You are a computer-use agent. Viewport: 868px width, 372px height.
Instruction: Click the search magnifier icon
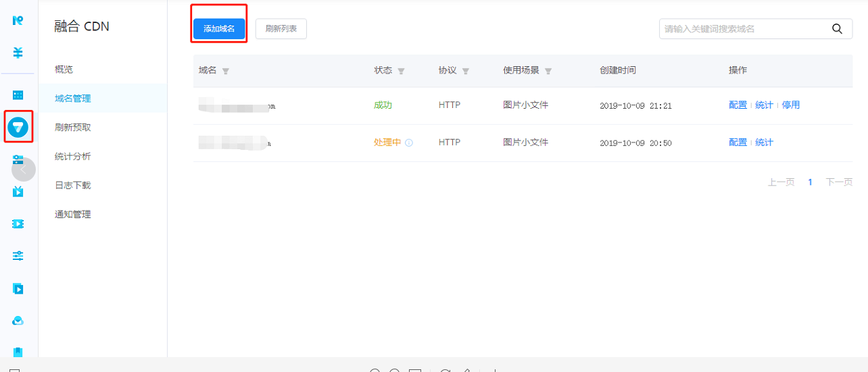[837, 29]
